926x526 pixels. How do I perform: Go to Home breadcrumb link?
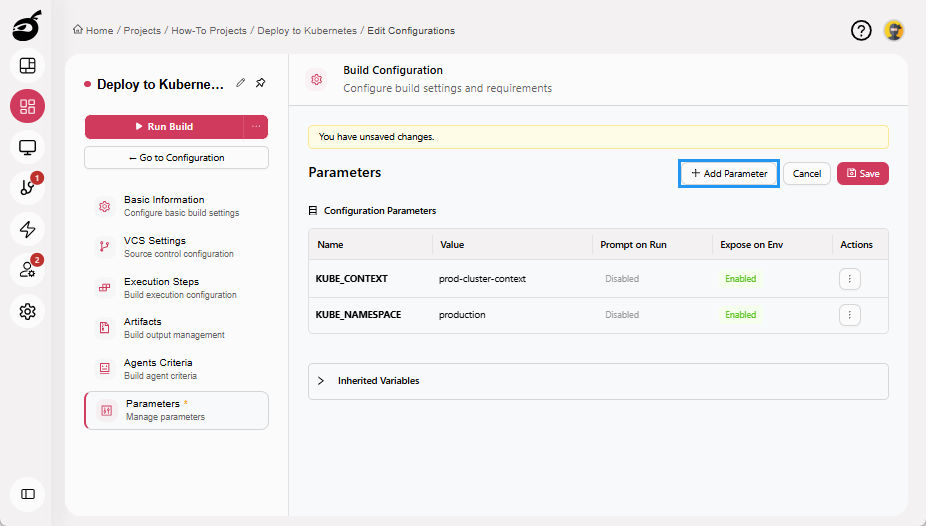99,31
